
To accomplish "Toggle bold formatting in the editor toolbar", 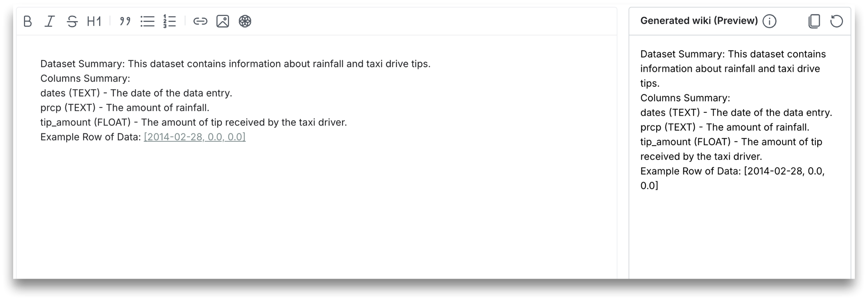I will click(x=28, y=21).
